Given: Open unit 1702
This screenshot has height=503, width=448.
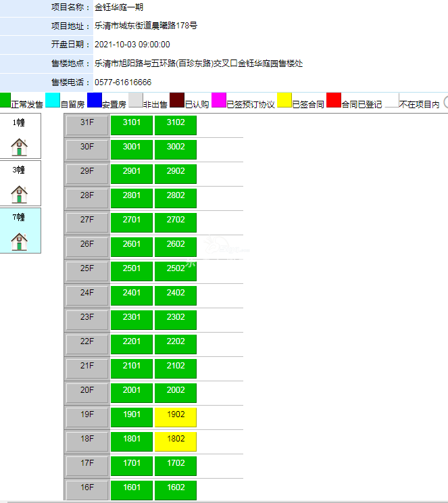Looking at the screenshot, I should [176, 466].
